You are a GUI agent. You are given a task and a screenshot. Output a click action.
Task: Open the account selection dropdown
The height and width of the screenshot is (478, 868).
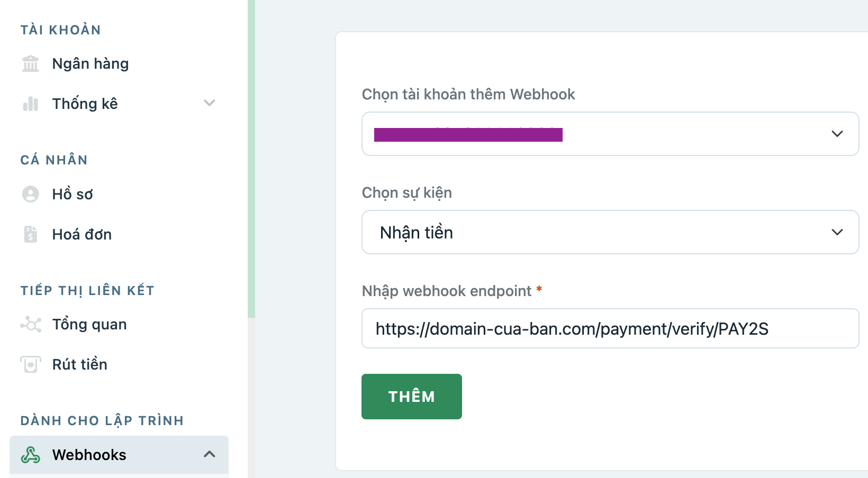point(610,134)
